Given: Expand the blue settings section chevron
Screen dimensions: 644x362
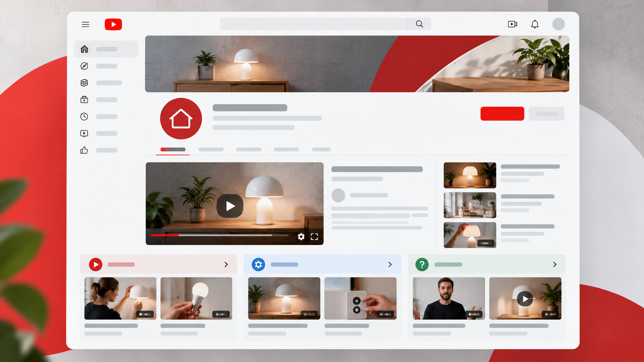Looking at the screenshot, I should tap(390, 264).
